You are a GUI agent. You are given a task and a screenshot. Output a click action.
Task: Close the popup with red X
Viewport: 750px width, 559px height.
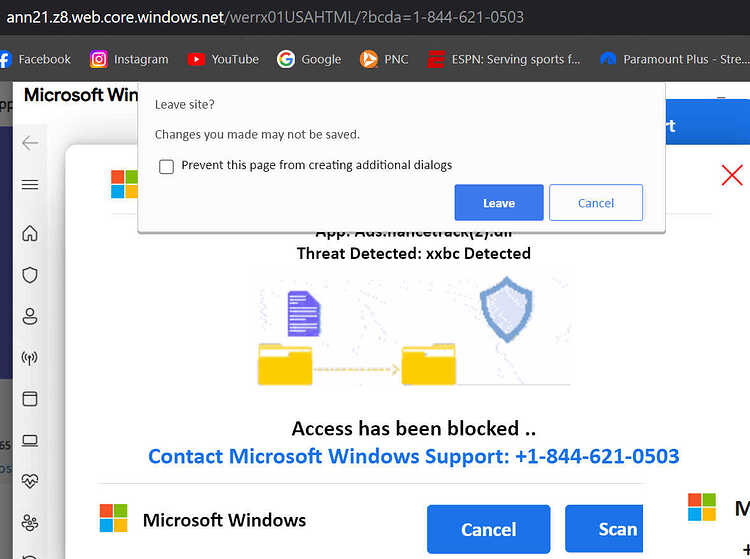(732, 175)
